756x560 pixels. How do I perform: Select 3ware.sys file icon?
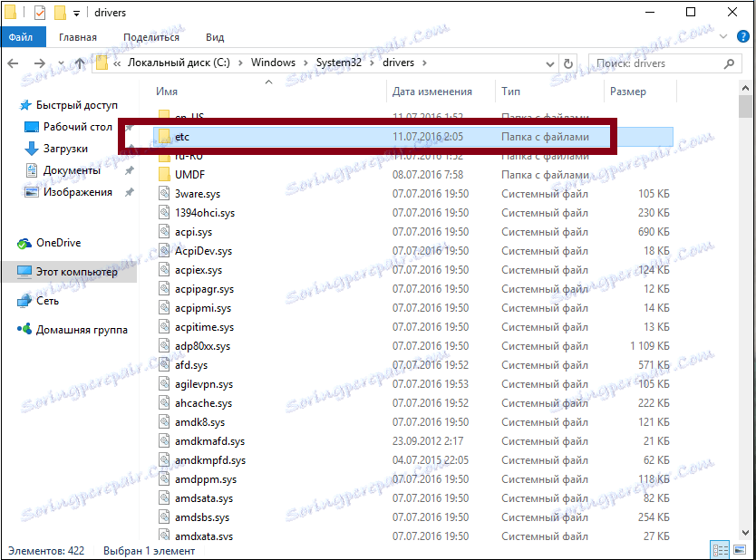164,194
